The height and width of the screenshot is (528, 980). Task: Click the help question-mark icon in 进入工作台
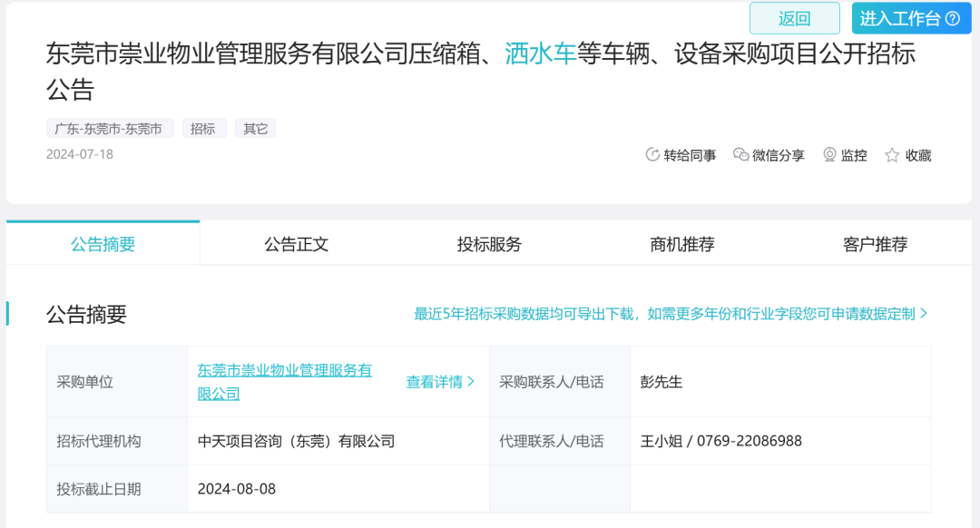953,19
